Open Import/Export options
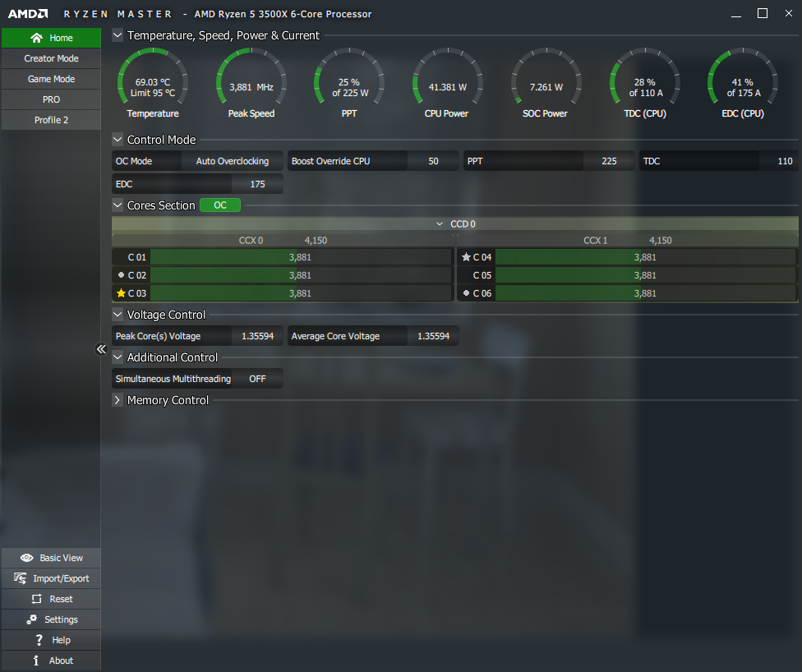The height and width of the screenshot is (672, 802). click(51, 578)
